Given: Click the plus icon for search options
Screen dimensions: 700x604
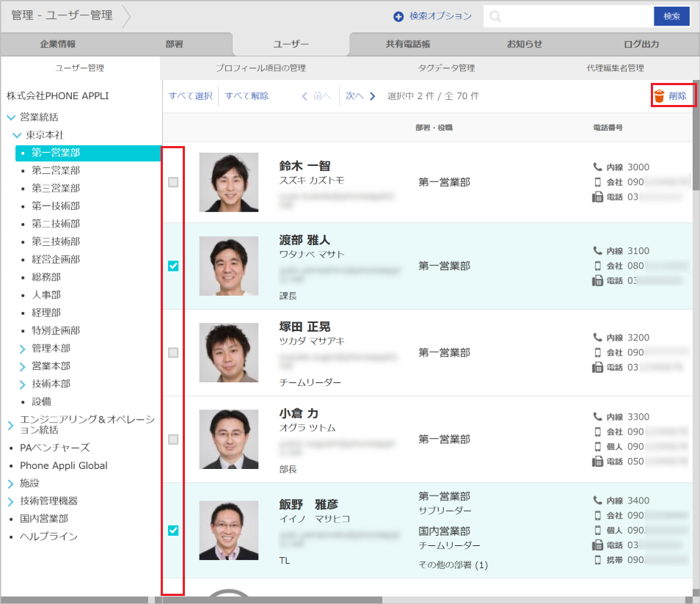Looking at the screenshot, I should (x=398, y=16).
